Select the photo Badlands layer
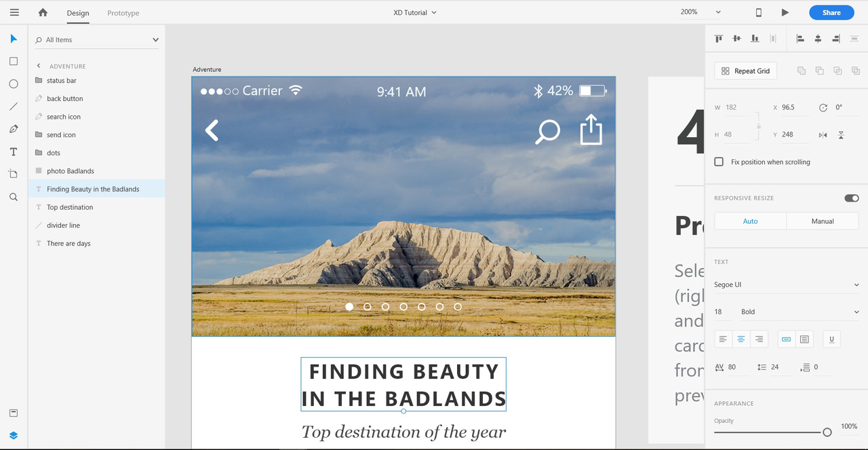868x450 pixels. 97,171
